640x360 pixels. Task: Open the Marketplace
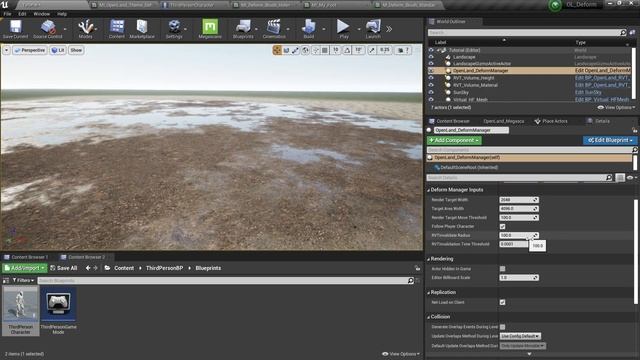142,29
